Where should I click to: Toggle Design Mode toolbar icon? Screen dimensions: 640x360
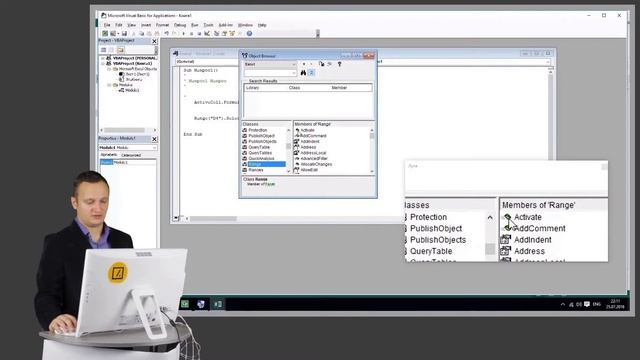[207, 33]
